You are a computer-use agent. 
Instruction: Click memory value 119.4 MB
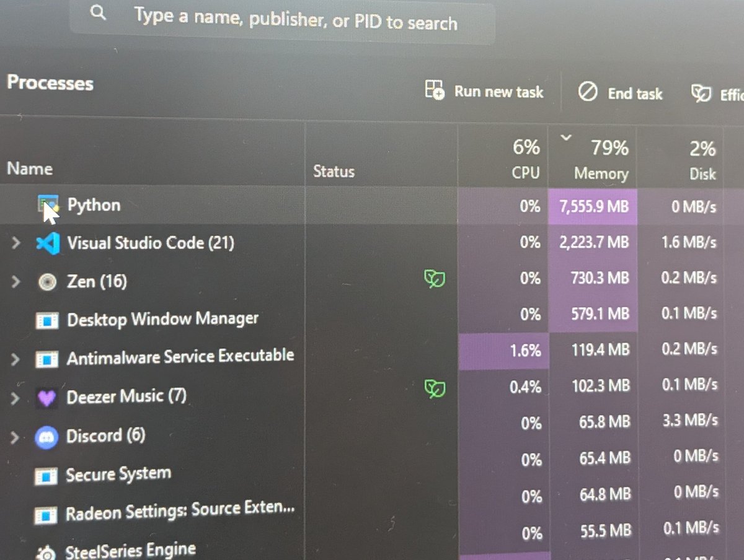[600, 351]
